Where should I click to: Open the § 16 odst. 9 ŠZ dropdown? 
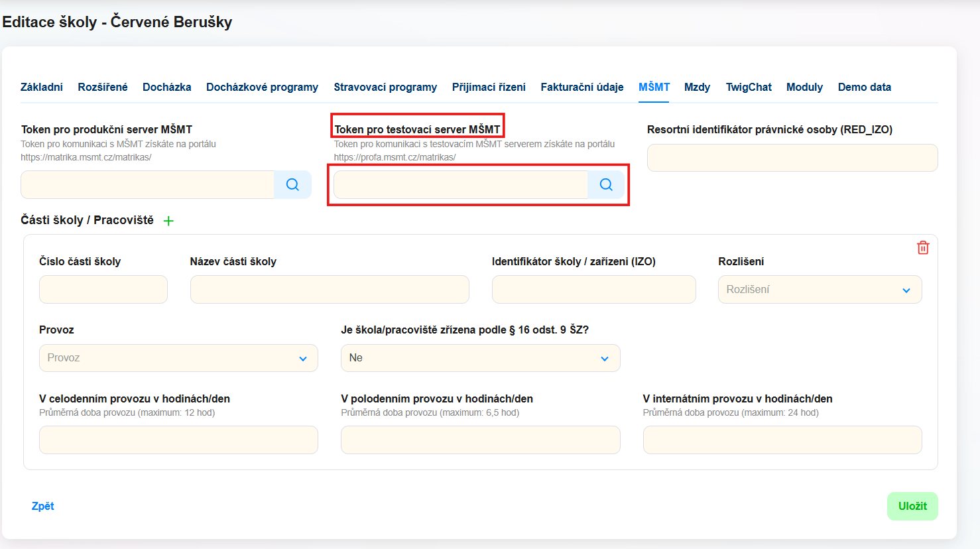point(480,358)
